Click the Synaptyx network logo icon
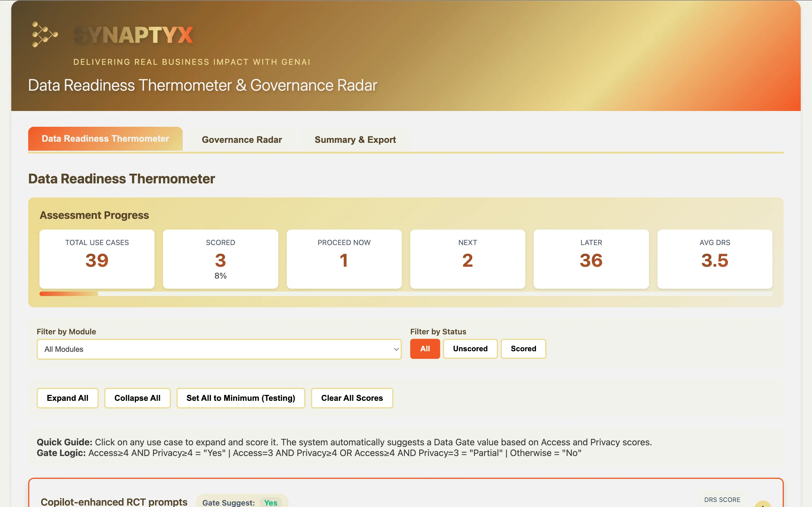The height and width of the screenshot is (507, 812). [45, 34]
